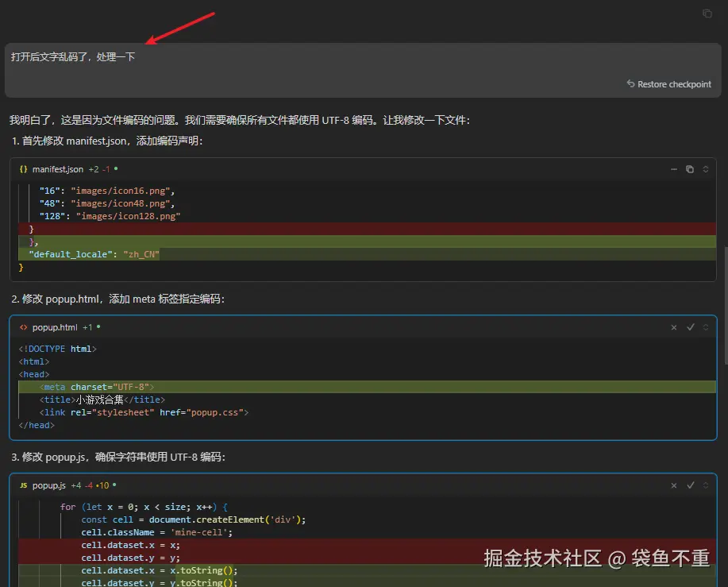Click the link rel="stylesheet" line
Screen dimensions: 728x587
click(x=144, y=412)
